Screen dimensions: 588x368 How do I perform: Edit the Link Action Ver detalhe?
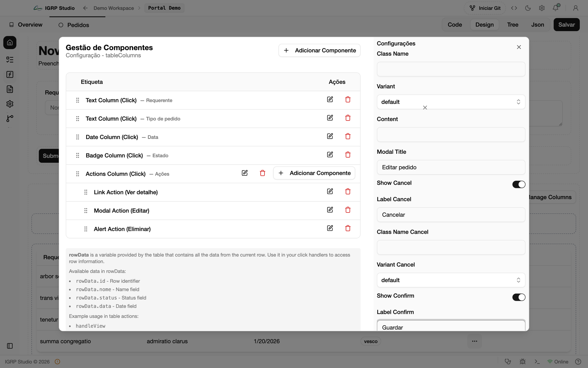click(330, 192)
